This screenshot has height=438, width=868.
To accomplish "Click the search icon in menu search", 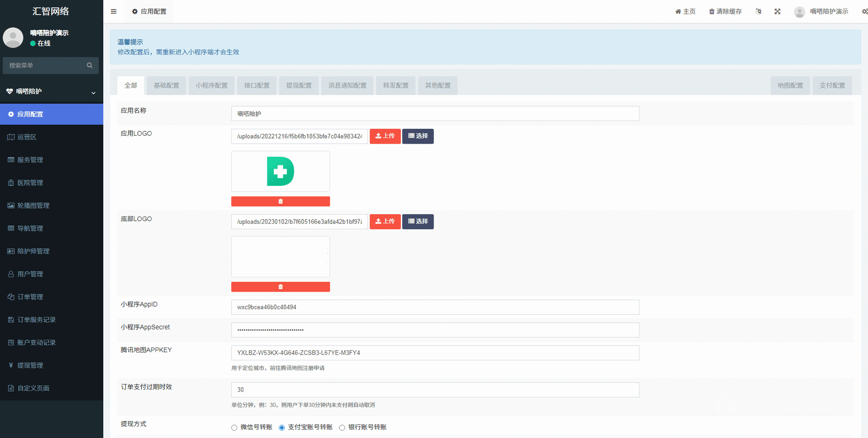I will (x=90, y=65).
